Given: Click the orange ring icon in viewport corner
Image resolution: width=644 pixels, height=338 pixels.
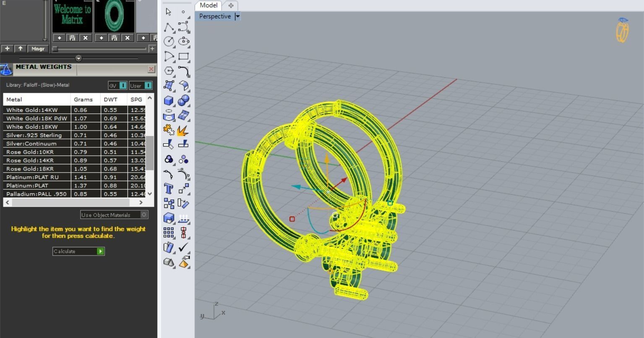Looking at the screenshot, I should pyautogui.click(x=623, y=29).
